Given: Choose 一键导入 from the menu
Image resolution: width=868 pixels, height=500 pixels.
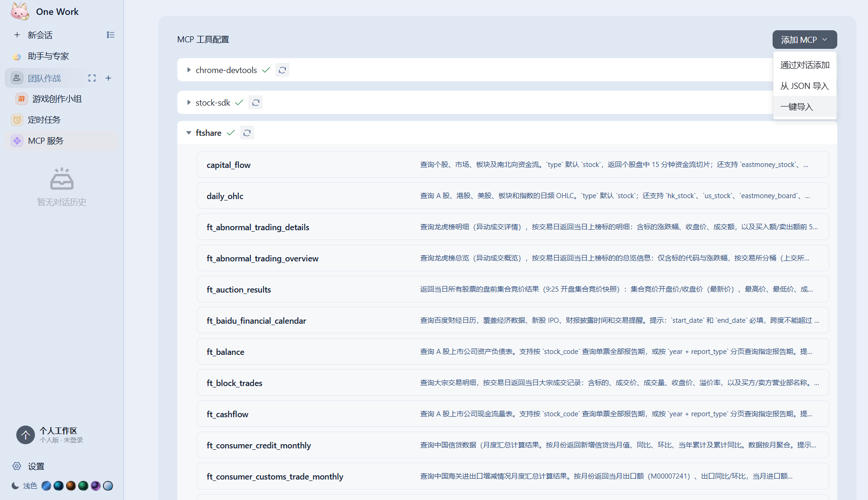Looking at the screenshot, I should (x=805, y=107).
